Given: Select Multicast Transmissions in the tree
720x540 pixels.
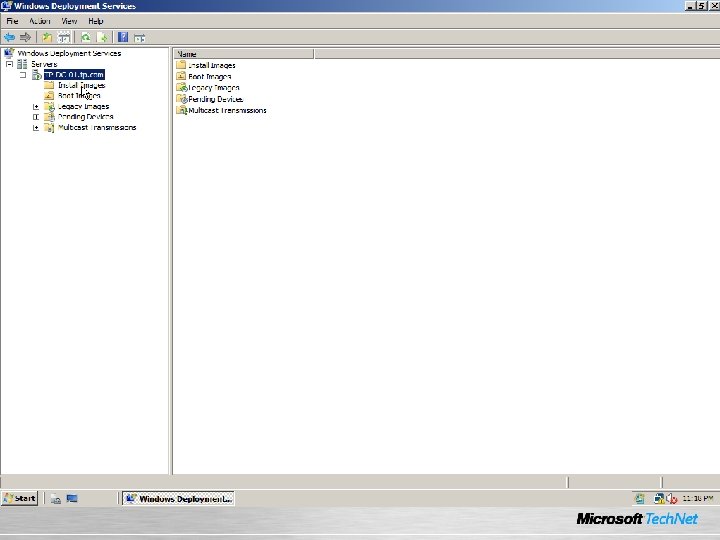Looking at the screenshot, I should (x=97, y=128).
